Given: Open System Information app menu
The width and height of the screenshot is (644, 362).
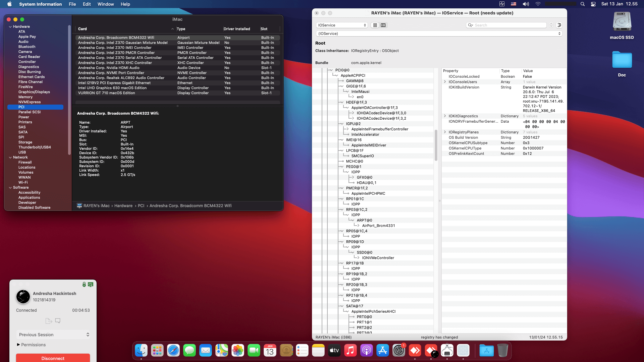Looking at the screenshot, I should pyautogui.click(x=41, y=4).
